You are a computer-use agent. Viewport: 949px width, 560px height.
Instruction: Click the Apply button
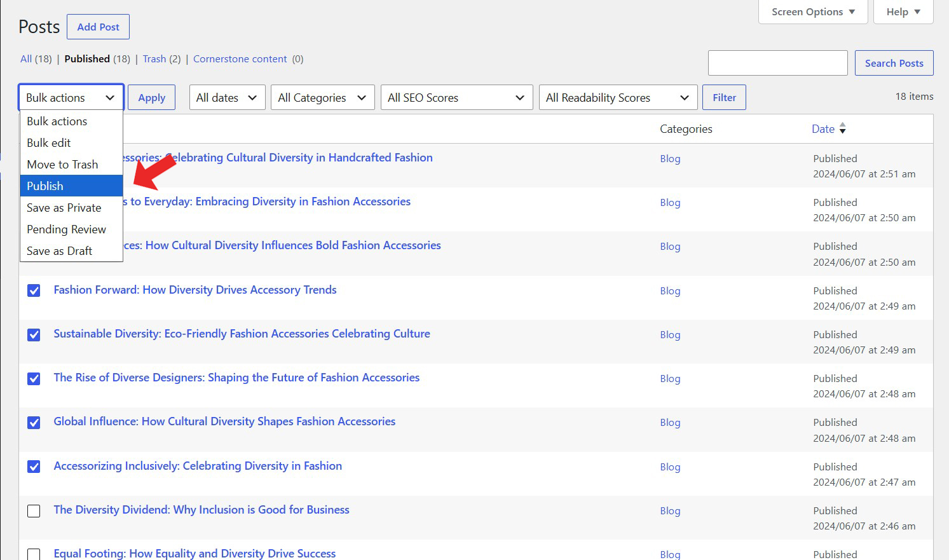tap(151, 97)
